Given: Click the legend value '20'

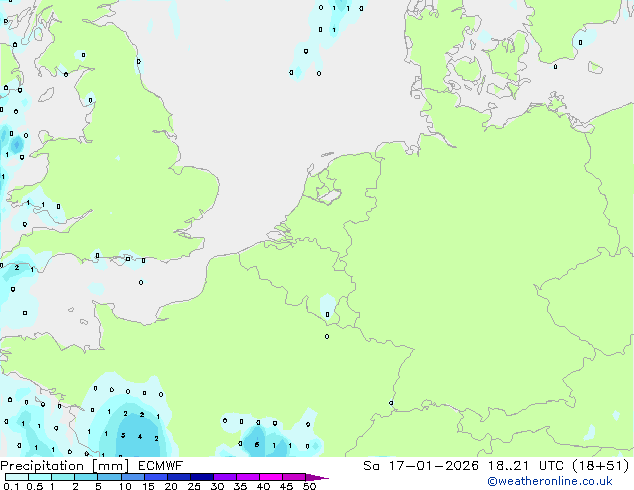Looking at the screenshot, I should coord(171,486).
